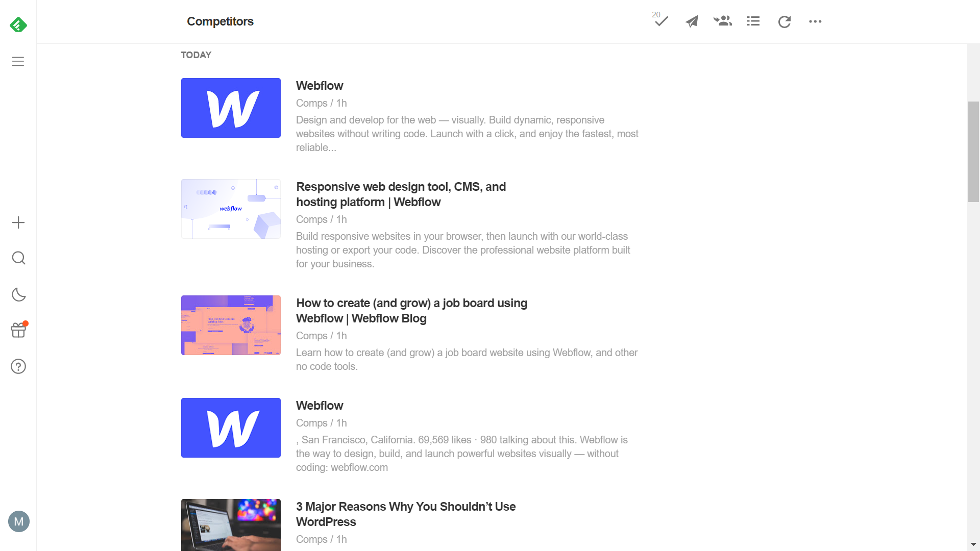
Task: Open the three dots more options
Action: [815, 21]
